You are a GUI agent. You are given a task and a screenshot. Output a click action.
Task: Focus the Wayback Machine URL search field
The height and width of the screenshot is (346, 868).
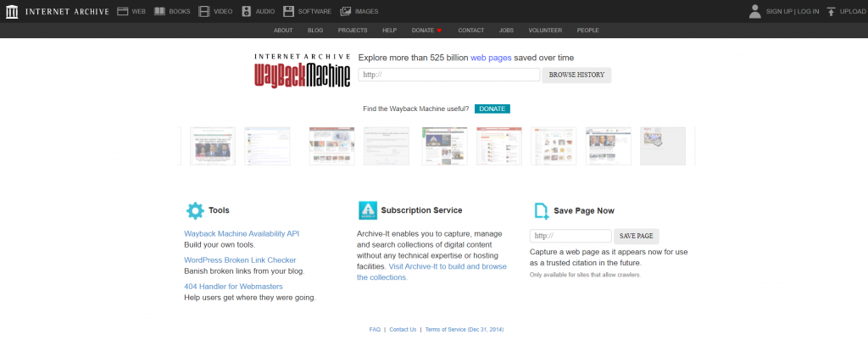pos(449,75)
